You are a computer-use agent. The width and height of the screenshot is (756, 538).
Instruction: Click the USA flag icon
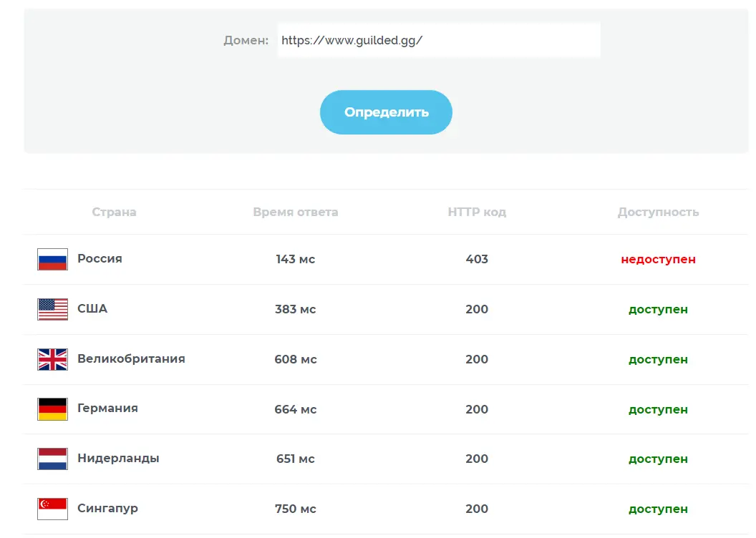[x=52, y=309]
